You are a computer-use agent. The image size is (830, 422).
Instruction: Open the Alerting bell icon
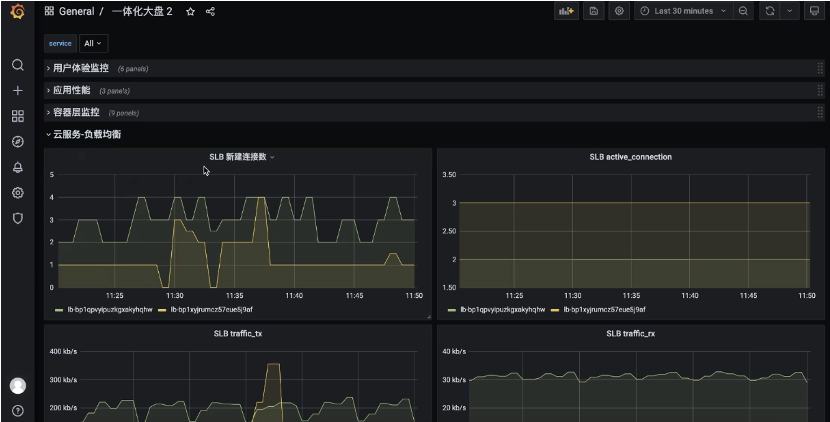click(x=17, y=167)
